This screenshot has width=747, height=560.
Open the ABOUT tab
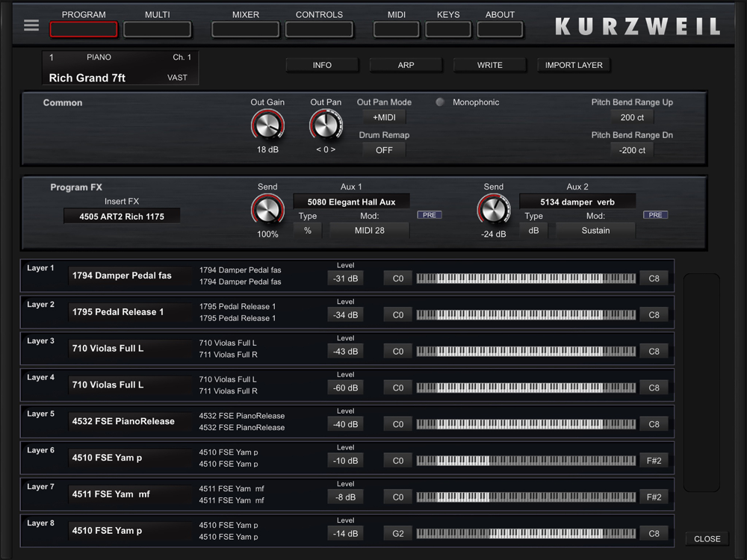[500, 30]
